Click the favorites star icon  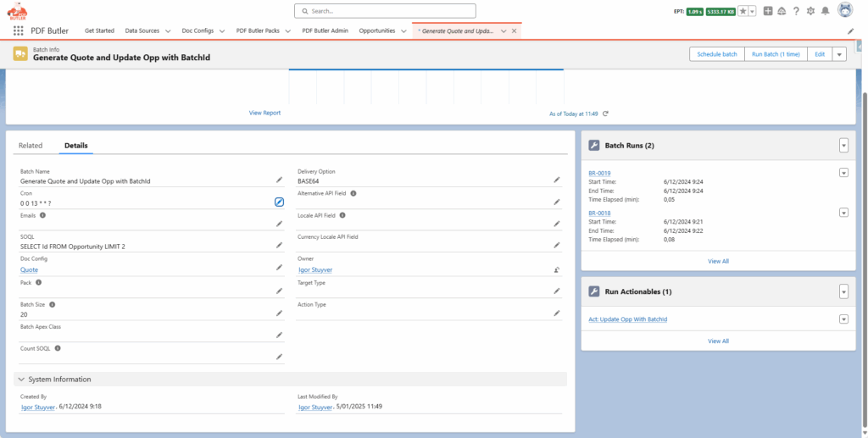pos(743,11)
